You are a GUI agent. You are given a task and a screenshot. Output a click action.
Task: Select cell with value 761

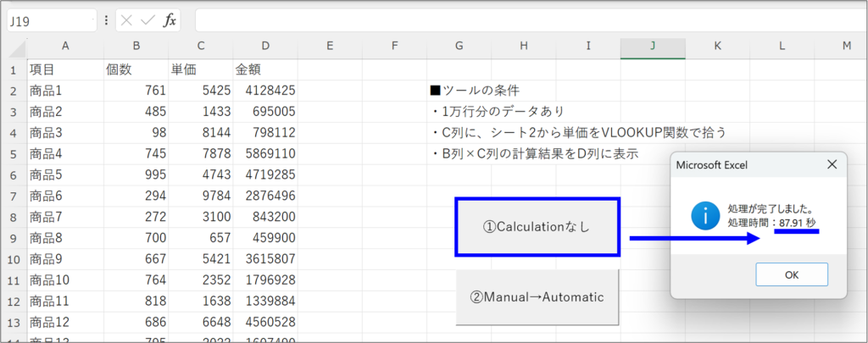(136, 91)
